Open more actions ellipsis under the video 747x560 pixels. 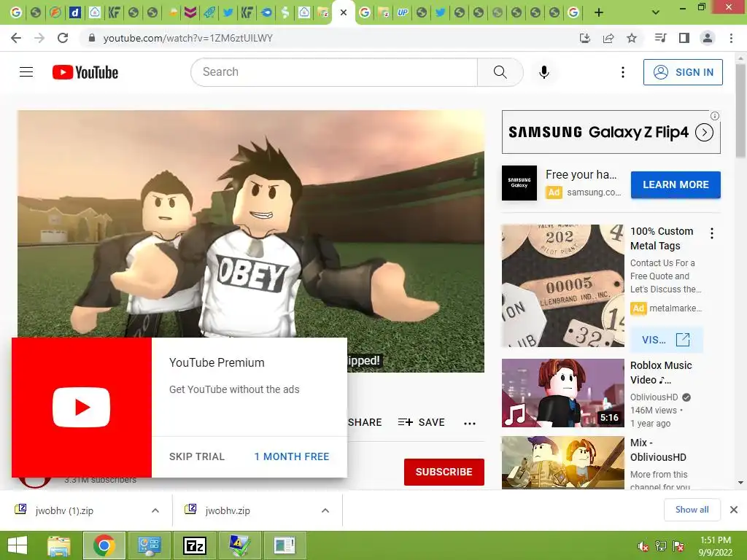click(x=470, y=424)
